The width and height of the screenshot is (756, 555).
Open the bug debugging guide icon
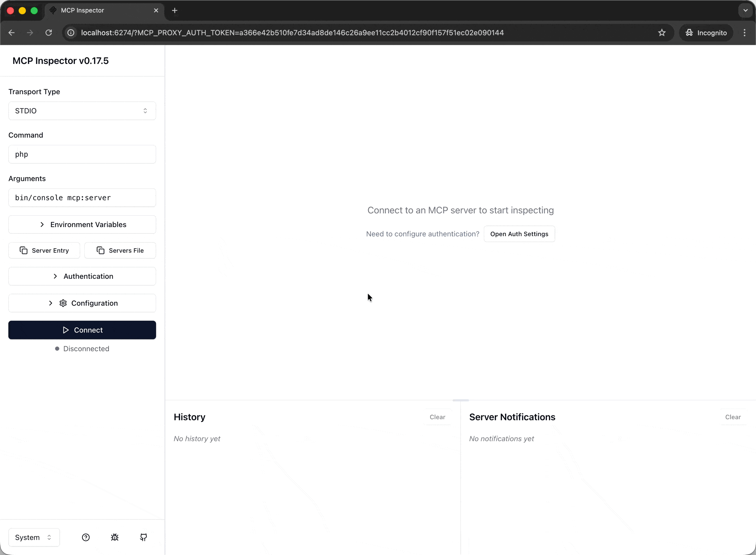point(115,537)
